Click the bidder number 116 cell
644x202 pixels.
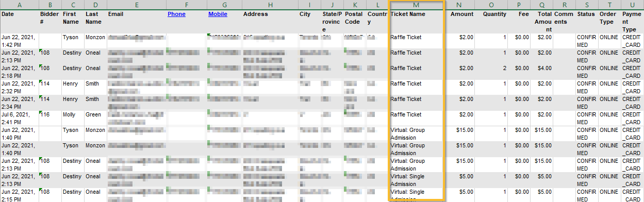click(51, 118)
